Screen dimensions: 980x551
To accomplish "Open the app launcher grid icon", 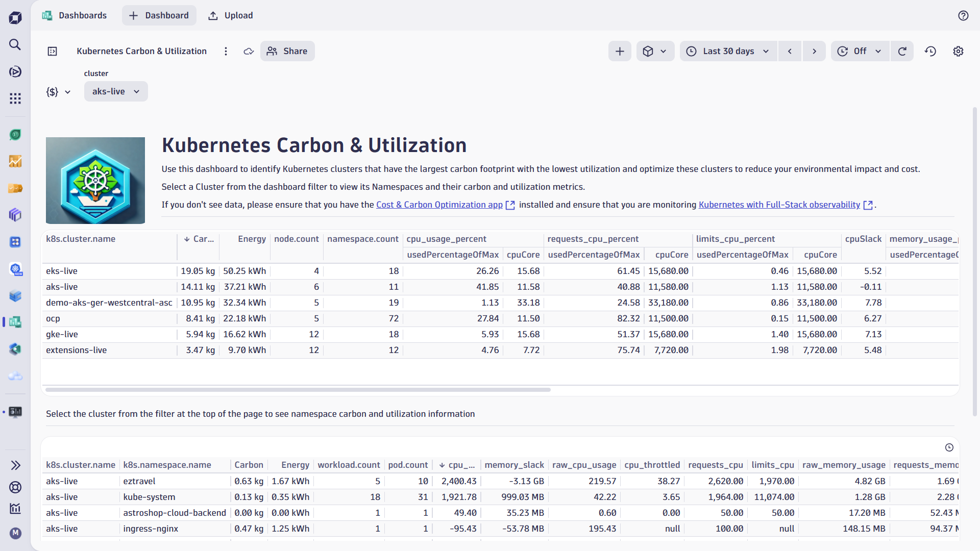I will (15, 98).
